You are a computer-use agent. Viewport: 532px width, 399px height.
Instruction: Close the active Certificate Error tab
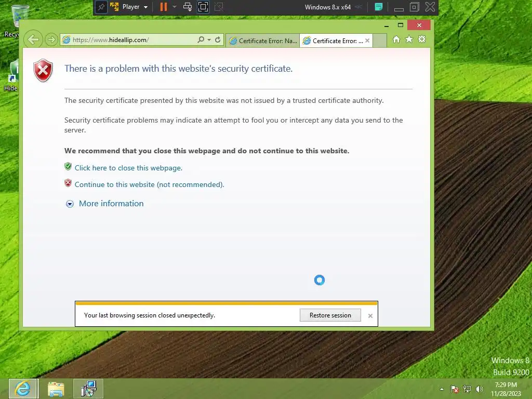click(x=367, y=41)
